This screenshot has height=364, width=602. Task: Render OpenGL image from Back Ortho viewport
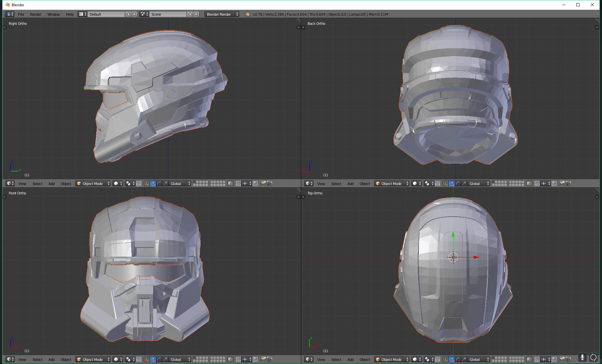[562, 183]
